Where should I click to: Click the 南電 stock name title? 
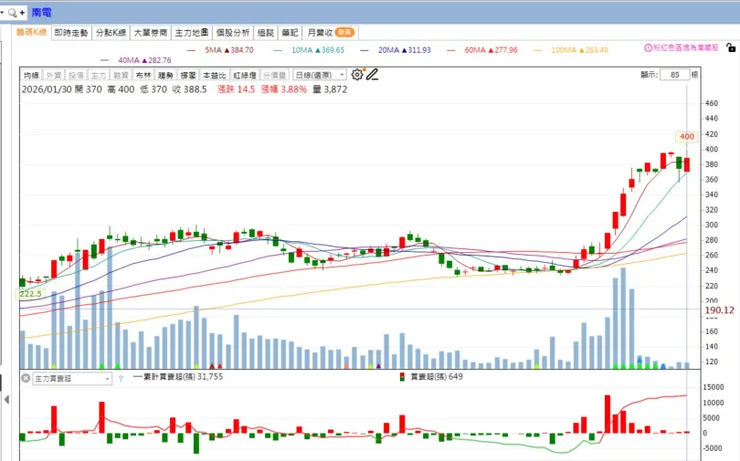[x=42, y=13]
